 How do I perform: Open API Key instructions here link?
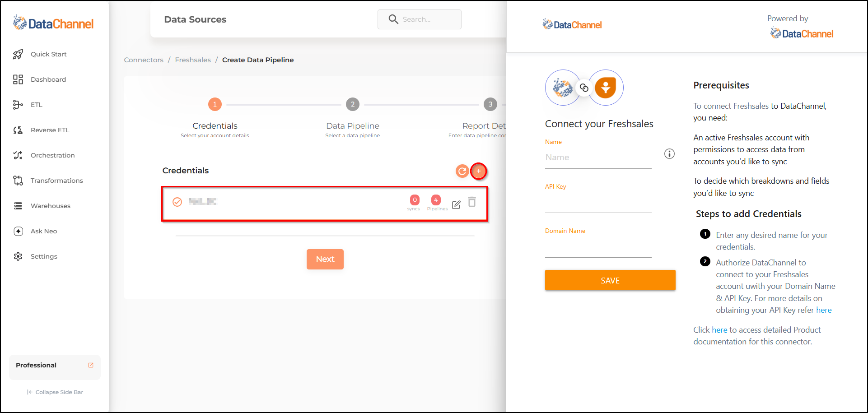[x=824, y=310]
